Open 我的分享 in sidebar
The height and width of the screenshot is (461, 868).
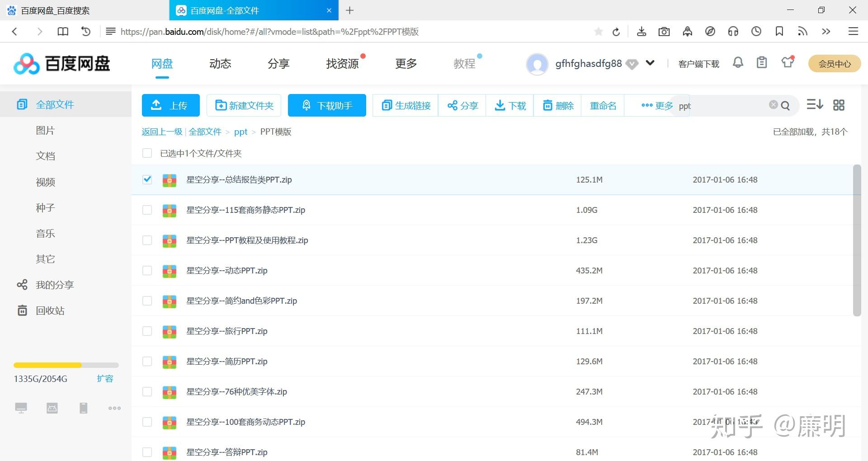click(x=55, y=285)
